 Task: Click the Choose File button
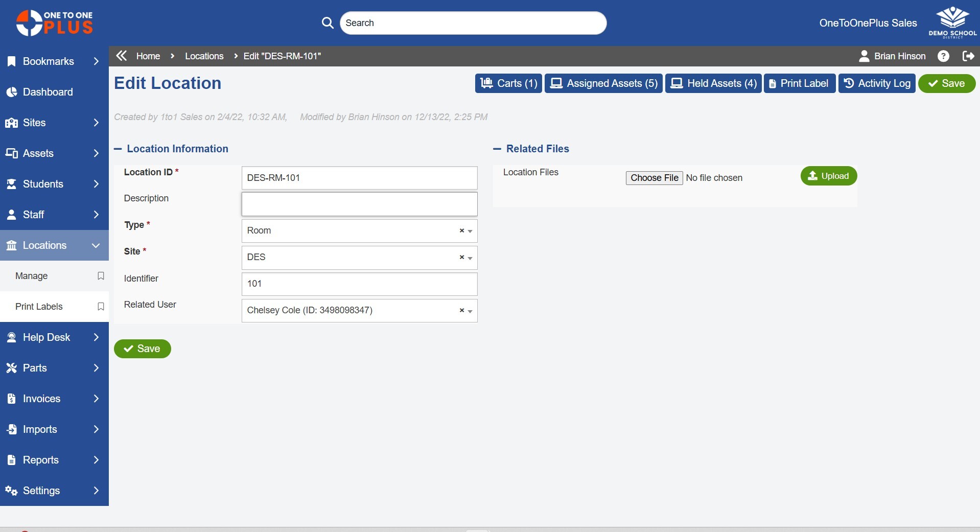point(654,178)
